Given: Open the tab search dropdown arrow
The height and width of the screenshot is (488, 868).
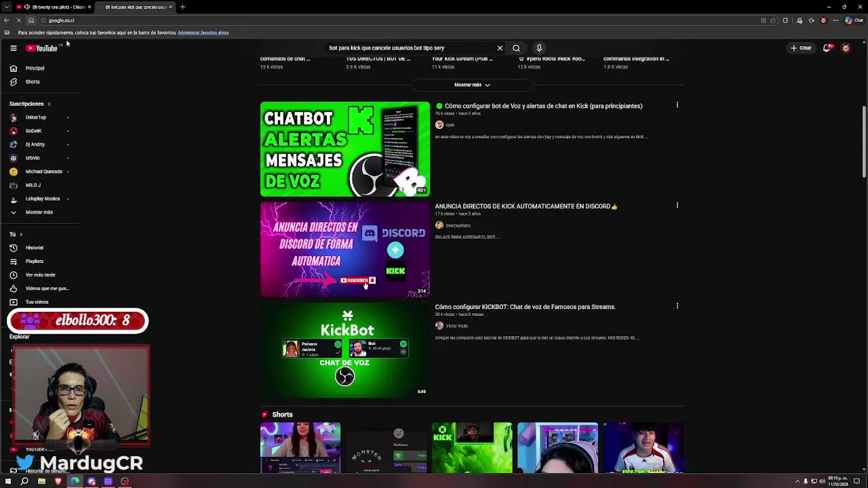Looking at the screenshot, I should [7, 7].
